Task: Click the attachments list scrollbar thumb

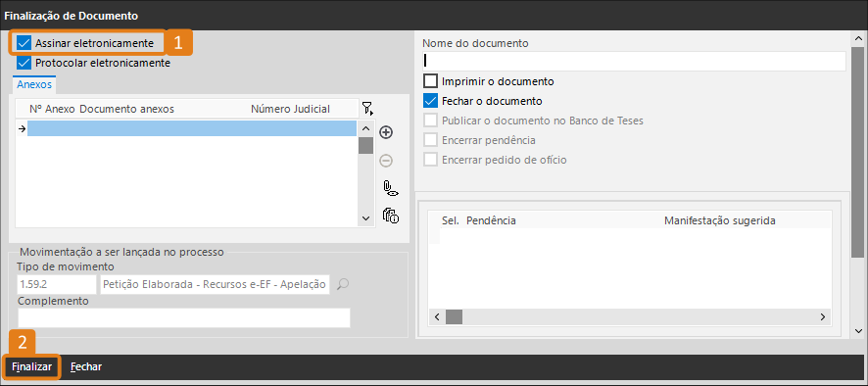Action: pyautogui.click(x=365, y=145)
